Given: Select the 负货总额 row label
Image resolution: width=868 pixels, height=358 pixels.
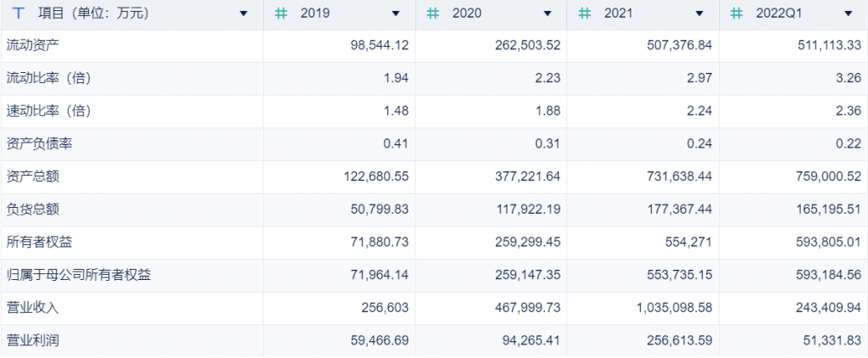Looking at the screenshot, I should (x=33, y=210).
